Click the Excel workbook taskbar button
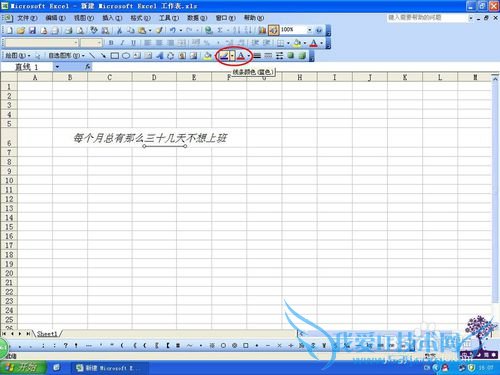The height and width of the screenshot is (375, 500). [x=109, y=368]
